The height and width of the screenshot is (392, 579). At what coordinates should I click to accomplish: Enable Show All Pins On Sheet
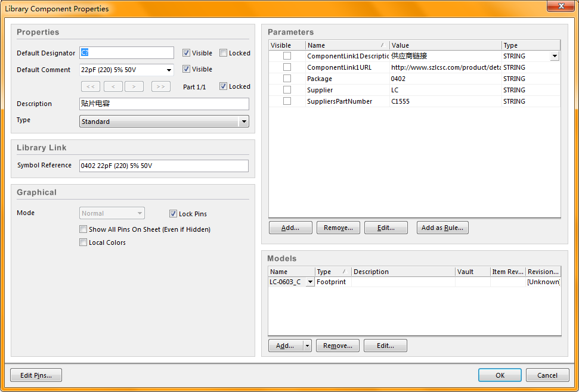[x=83, y=229]
